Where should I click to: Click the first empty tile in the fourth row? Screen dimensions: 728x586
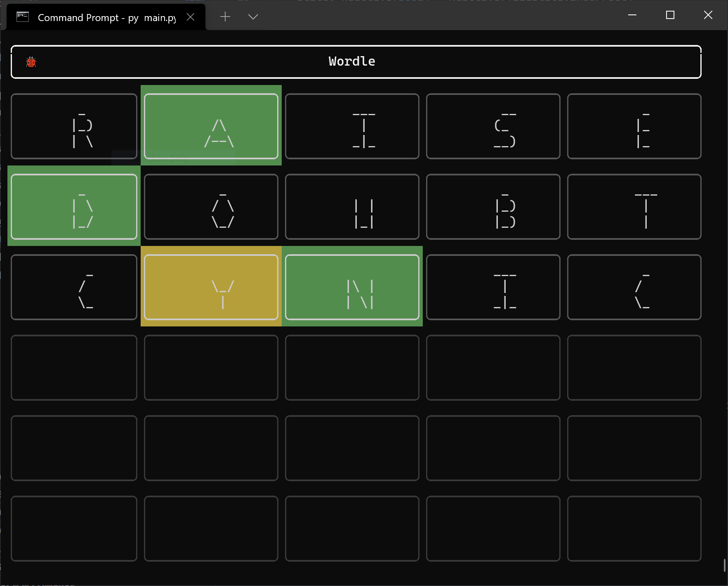point(74,367)
